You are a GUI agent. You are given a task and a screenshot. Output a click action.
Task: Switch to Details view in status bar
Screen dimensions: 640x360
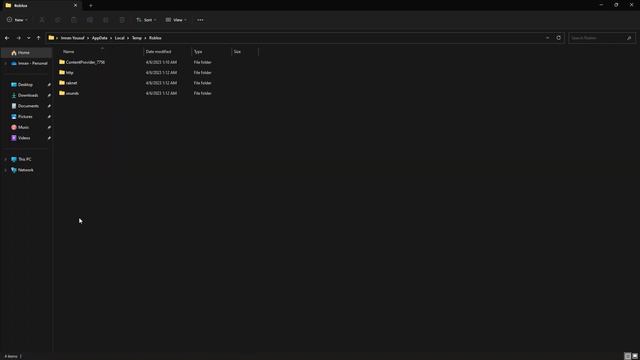coord(627,356)
